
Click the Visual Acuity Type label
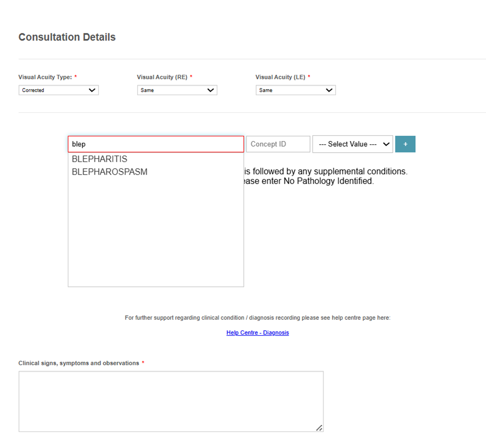(x=45, y=77)
